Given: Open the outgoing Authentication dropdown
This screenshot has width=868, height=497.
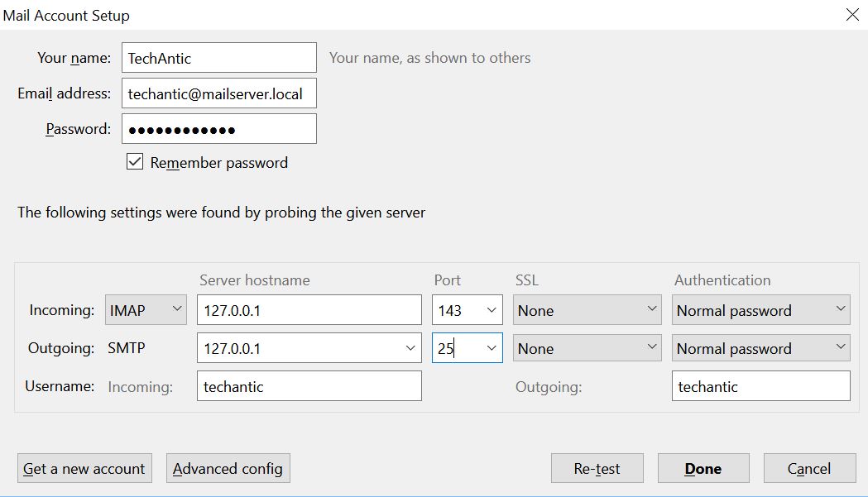Looking at the screenshot, I should pos(760,348).
